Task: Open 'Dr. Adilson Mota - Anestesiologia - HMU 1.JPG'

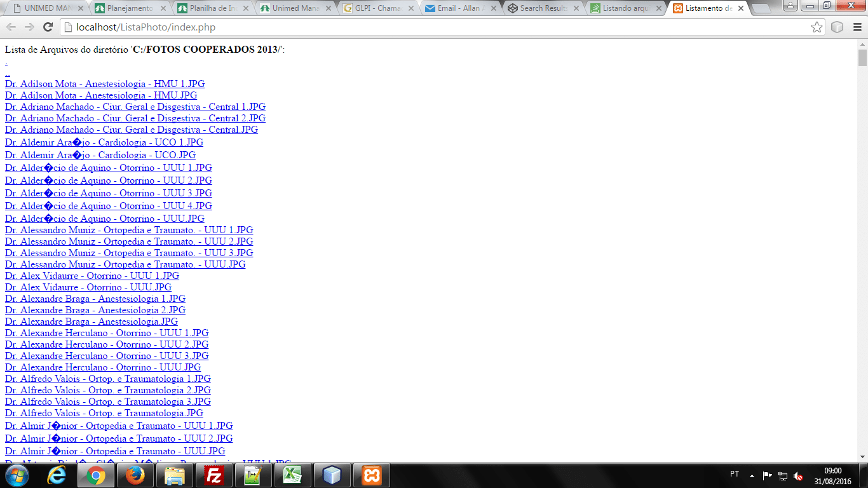Action: 105,84
